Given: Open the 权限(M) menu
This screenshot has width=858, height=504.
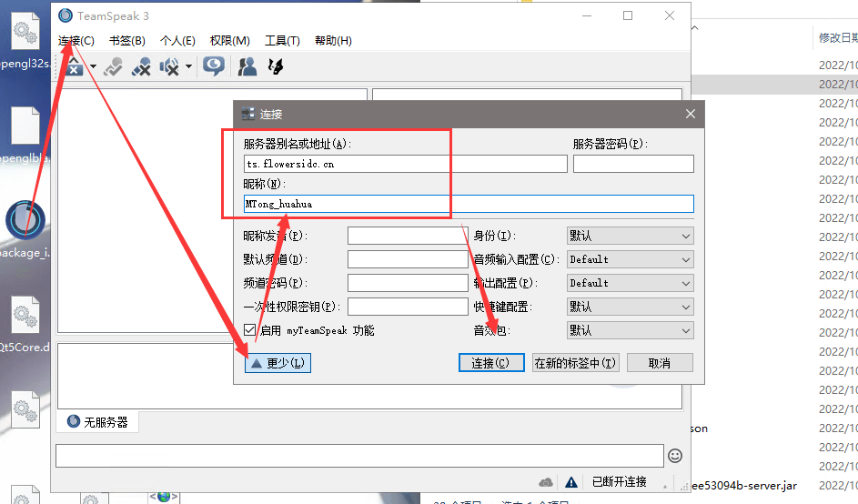Looking at the screenshot, I should tap(230, 41).
